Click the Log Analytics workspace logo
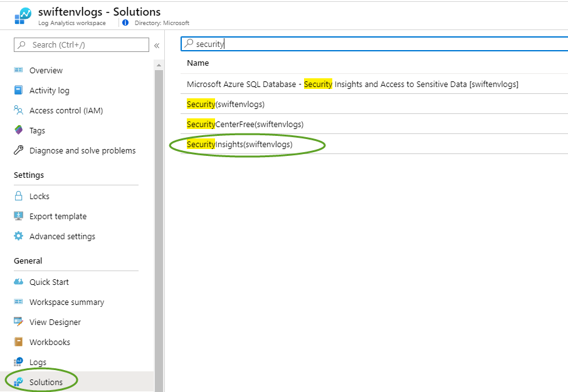This screenshot has height=392, width=568. (x=23, y=16)
